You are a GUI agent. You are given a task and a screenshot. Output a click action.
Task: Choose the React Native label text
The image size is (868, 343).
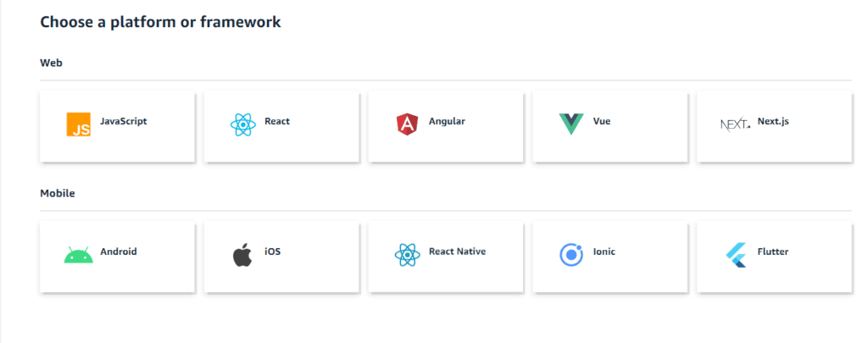457,252
